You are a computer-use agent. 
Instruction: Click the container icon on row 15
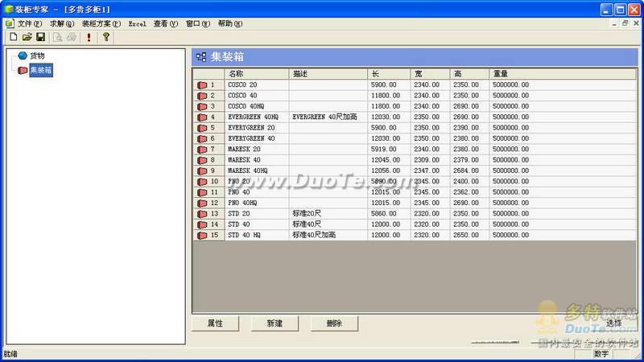201,236
